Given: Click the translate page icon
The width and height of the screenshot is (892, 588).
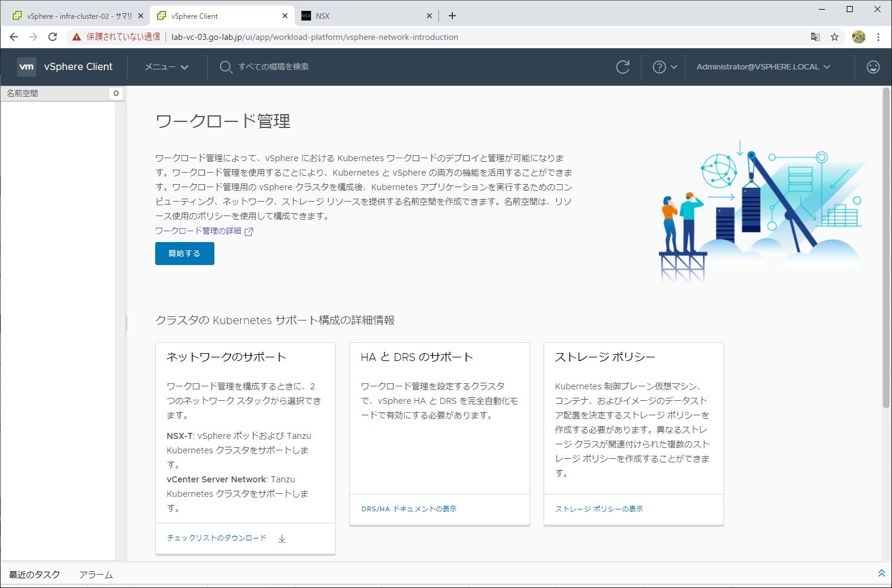Looking at the screenshot, I should coord(815,37).
